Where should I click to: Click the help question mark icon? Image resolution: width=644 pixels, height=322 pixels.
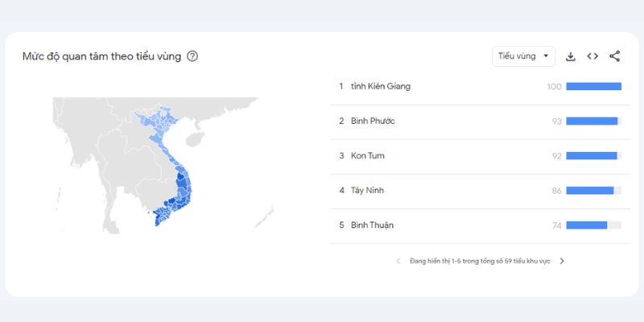pos(192,56)
